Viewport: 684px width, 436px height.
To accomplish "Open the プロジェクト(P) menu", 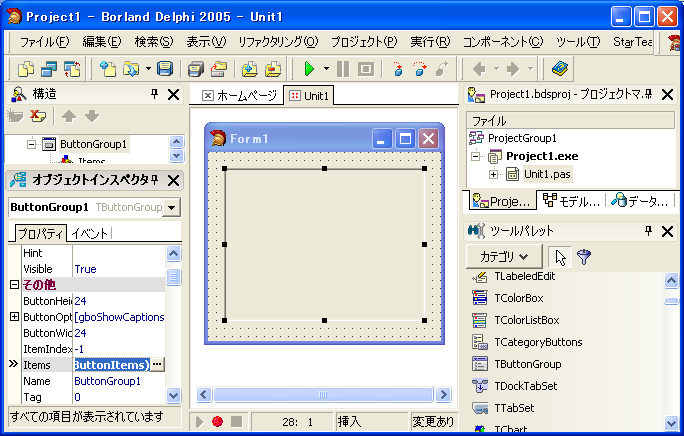I will coord(364,42).
